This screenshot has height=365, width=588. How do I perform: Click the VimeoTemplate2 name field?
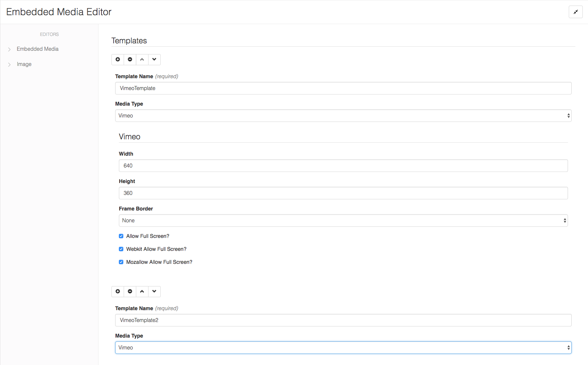(343, 320)
